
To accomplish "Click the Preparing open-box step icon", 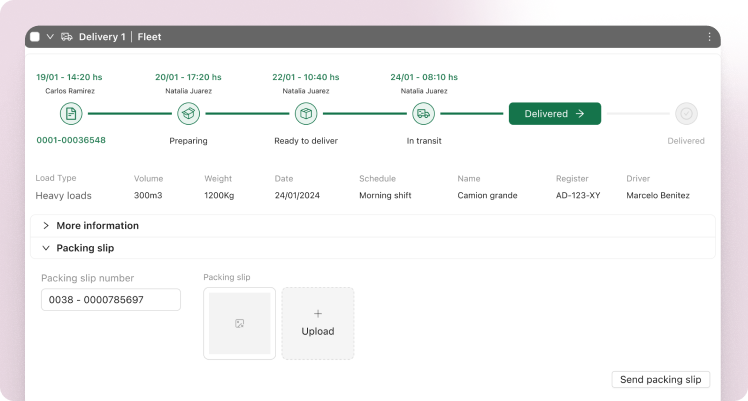I will 188,113.
